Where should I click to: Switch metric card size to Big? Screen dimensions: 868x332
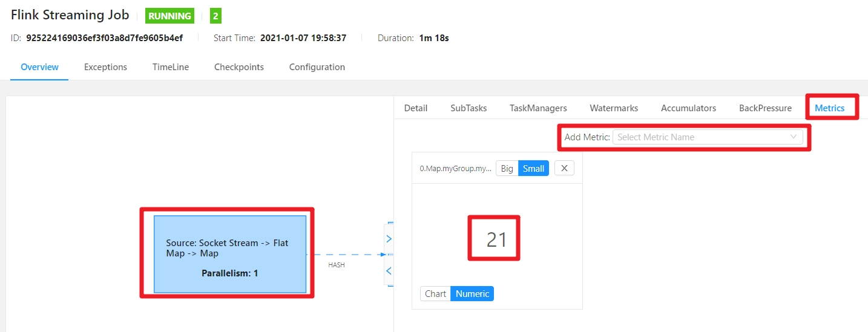[x=507, y=169]
